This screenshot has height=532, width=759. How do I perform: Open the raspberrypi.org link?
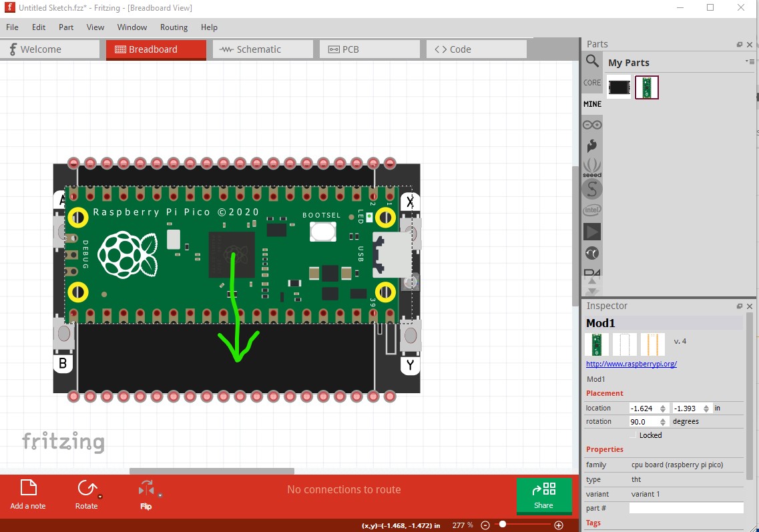point(631,364)
